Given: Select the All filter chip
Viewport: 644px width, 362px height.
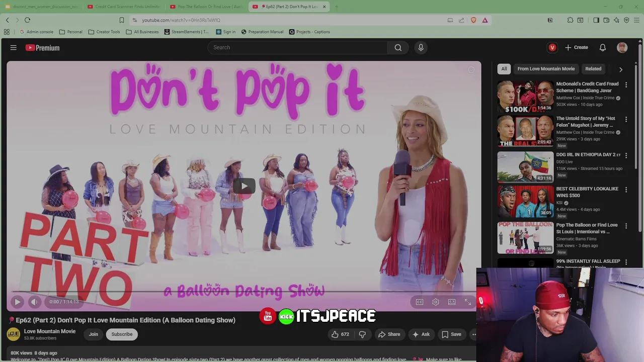Looking at the screenshot, I should coord(504,69).
